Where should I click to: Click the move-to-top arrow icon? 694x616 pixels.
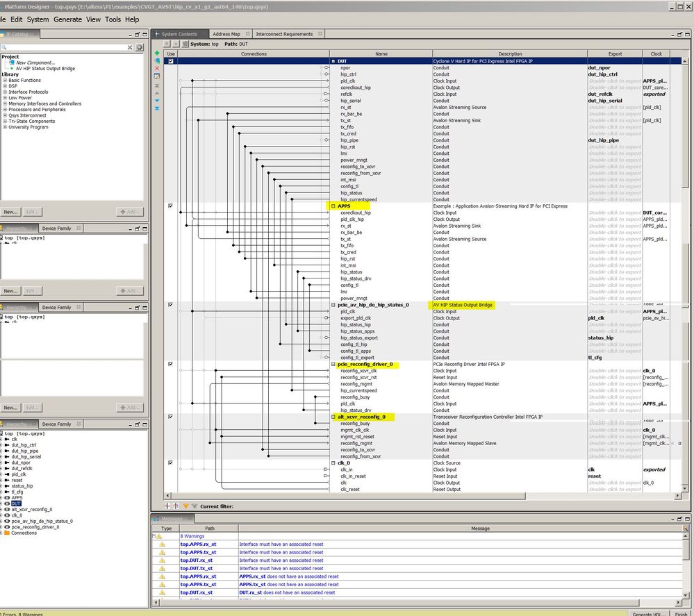pos(157,85)
